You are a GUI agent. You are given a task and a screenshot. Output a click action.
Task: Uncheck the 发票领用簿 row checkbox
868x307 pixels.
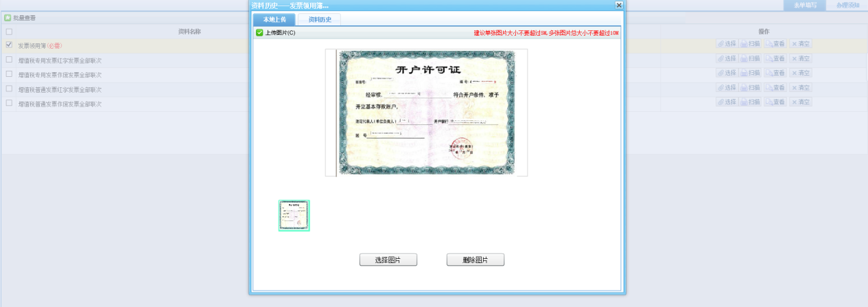pos(9,45)
